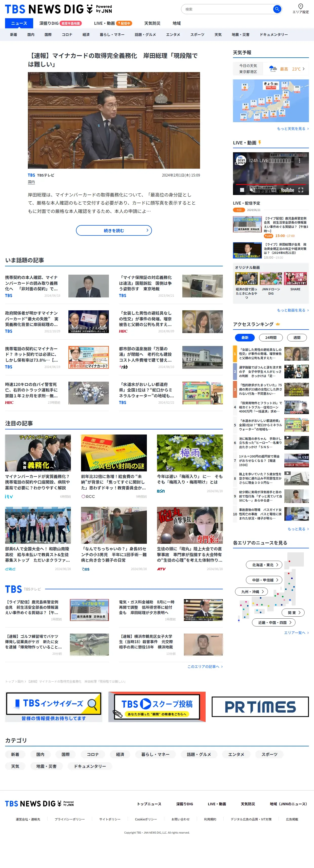
Task: Click the 国内 category tag under main article
Action: (31, 182)
